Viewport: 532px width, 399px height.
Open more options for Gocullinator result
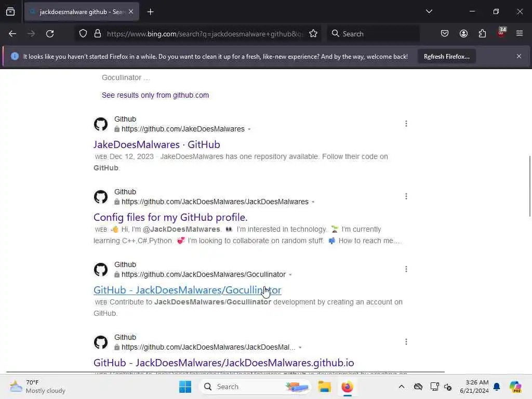point(406,270)
